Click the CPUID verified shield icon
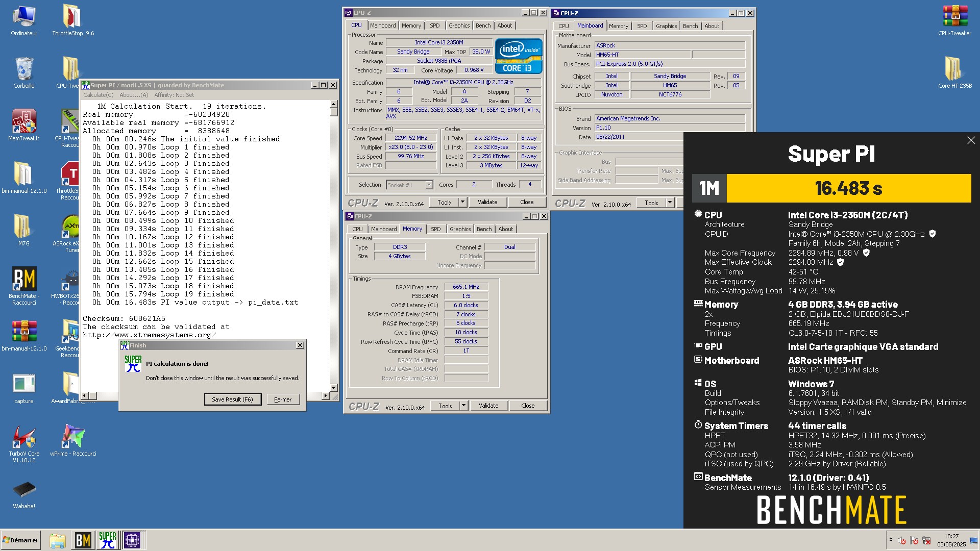980x551 pixels. tap(933, 234)
